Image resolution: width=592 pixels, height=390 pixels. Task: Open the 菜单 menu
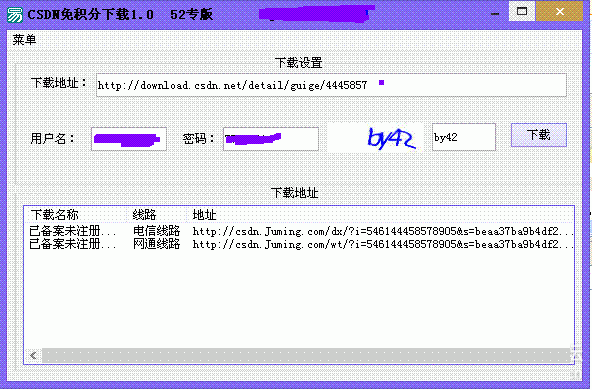24,40
